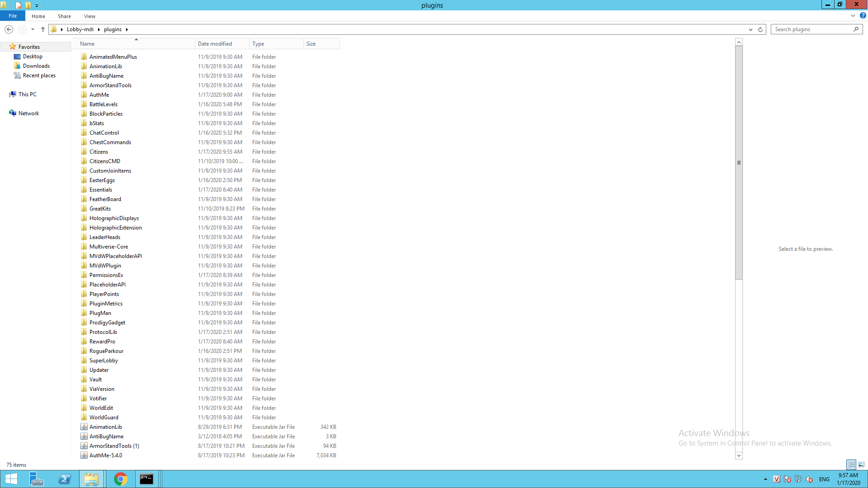Open the File menu

tap(13, 16)
